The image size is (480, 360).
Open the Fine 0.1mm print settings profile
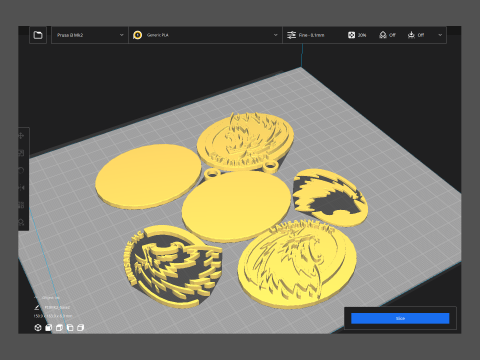[306, 35]
